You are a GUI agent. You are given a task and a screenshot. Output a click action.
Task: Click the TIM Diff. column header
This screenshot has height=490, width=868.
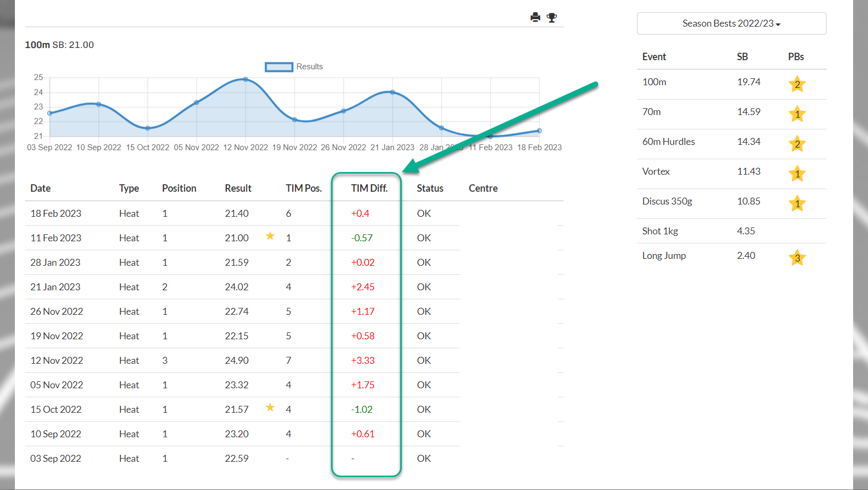pos(369,188)
